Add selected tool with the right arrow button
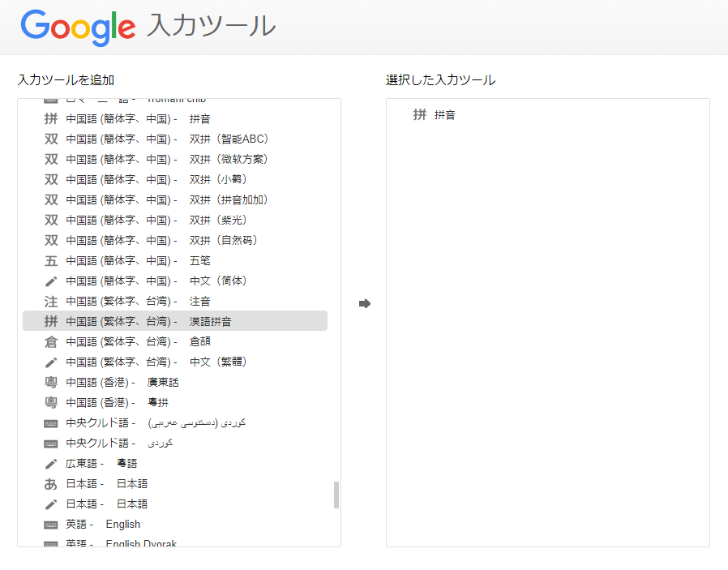This screenshot has height=570, width=728. [x=365, y=303]
